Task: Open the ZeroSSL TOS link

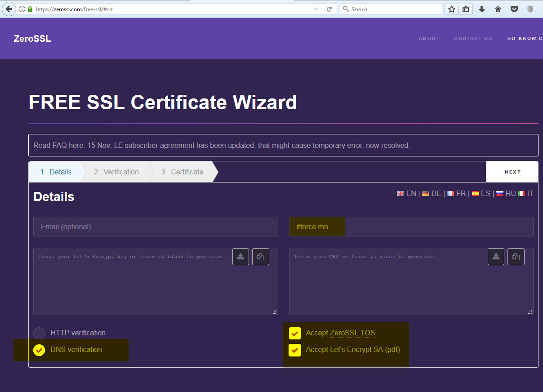Action: pos(352,333)
